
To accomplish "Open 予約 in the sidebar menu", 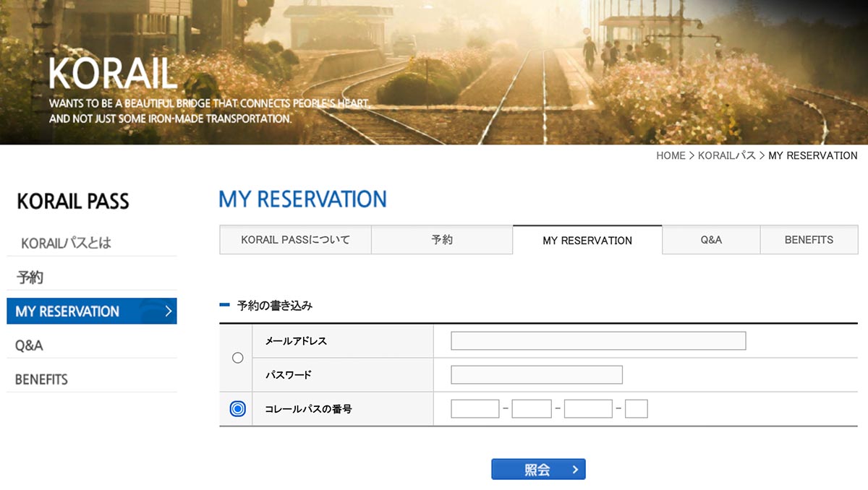I will click(30, 278).
